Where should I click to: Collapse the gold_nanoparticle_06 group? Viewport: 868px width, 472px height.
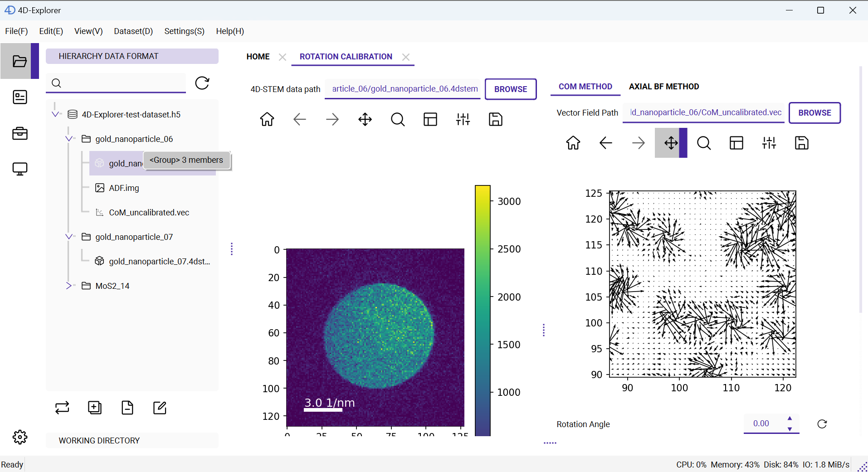(x=68, y=139)
